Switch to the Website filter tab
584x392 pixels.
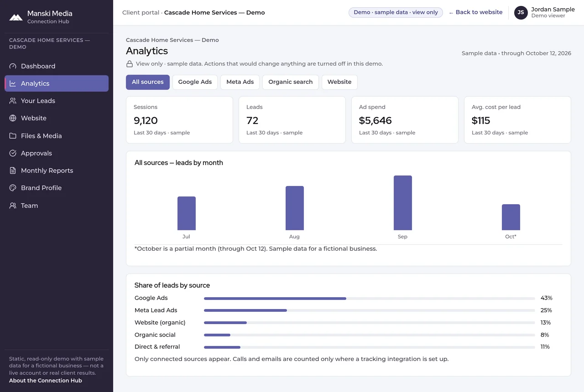pos(339,82)
